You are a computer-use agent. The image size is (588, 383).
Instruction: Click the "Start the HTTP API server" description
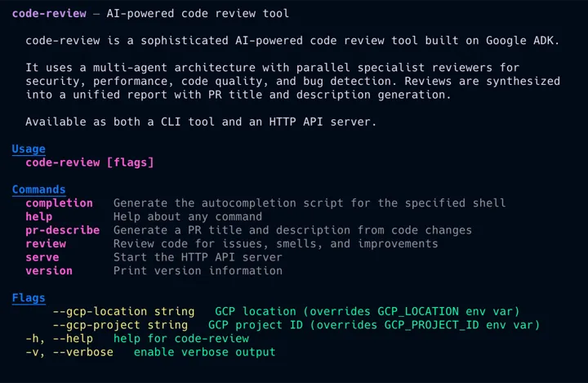198,257
